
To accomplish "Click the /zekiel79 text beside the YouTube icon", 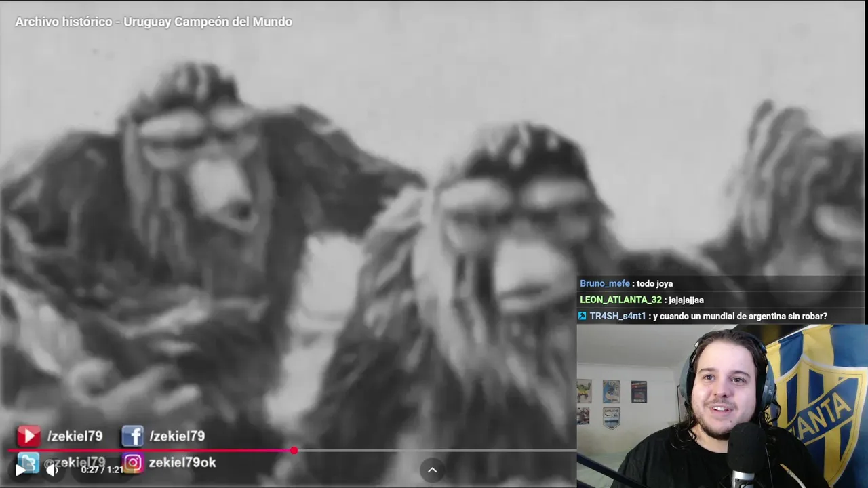I will pyautogui.click(x=75, y=436).
